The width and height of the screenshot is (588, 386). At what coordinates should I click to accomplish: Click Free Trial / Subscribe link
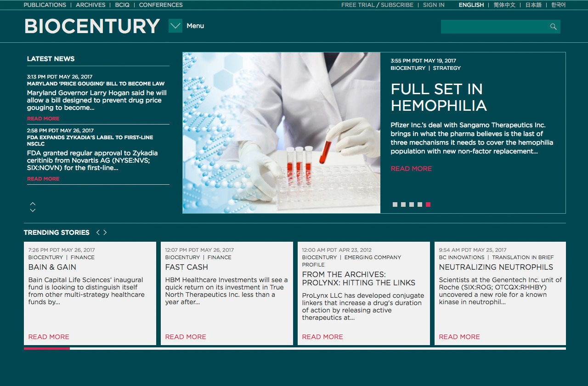pos(377,5)
